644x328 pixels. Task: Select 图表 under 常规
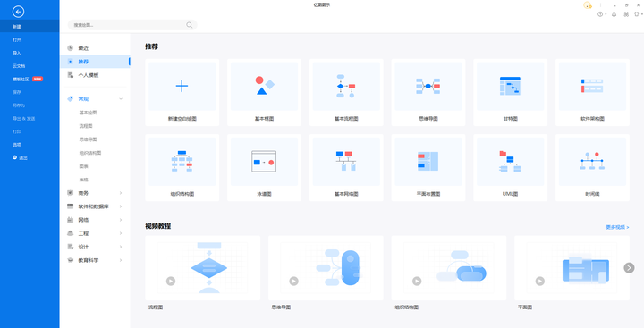(x=83, y=166)
